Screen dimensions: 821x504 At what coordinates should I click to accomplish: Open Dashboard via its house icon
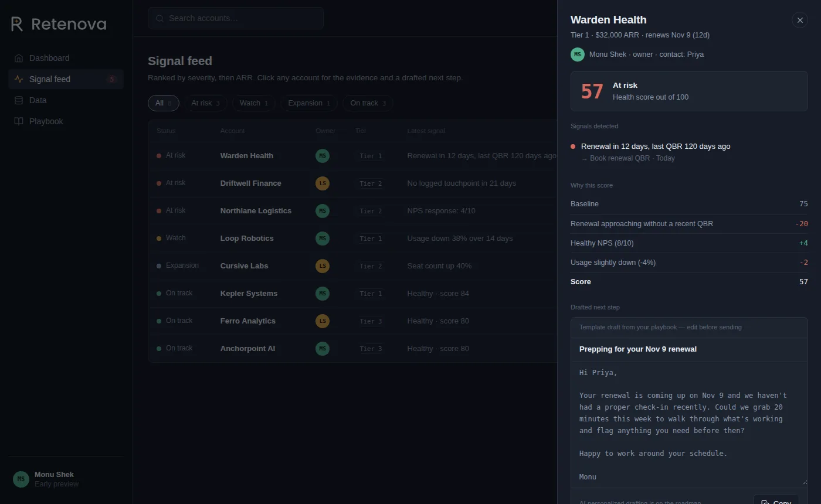(x=19, y=58)
